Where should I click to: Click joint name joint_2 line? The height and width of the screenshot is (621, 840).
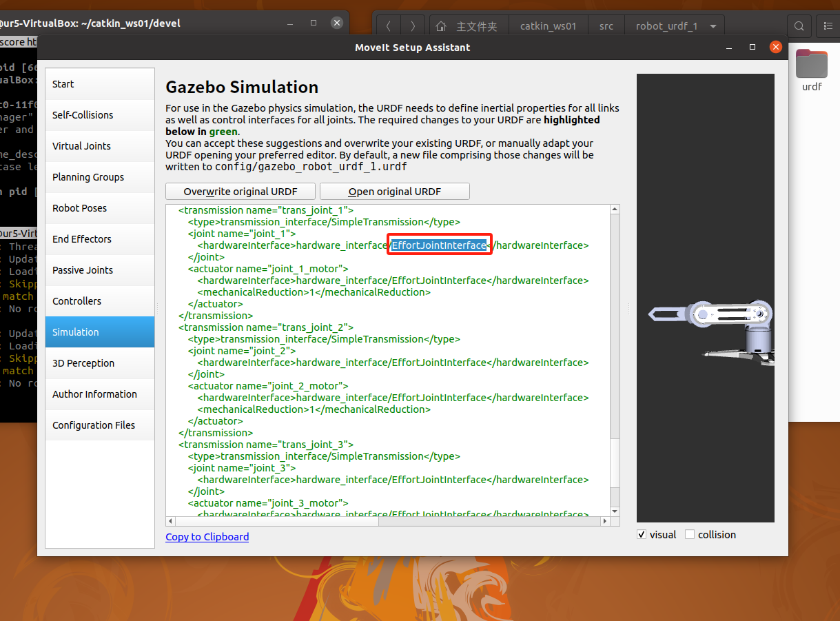click(x=242, y=351)
